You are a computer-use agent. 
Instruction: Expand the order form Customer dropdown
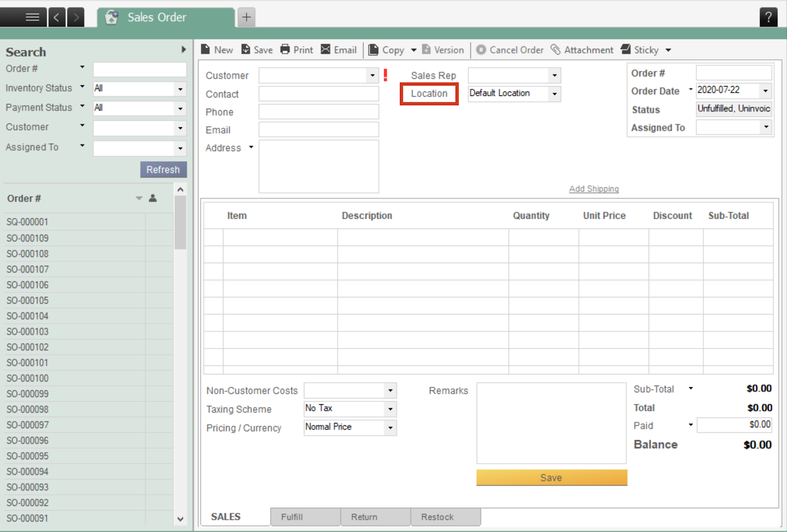point(372,75)
